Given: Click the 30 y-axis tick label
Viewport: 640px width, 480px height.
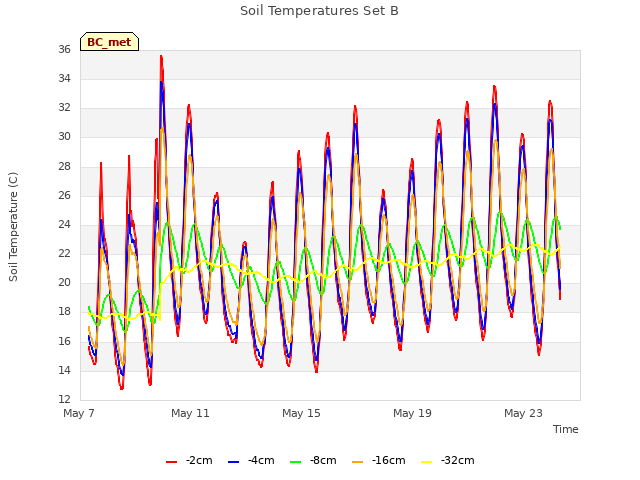Looking at the screenshot, I should click(x=64, y=137).
